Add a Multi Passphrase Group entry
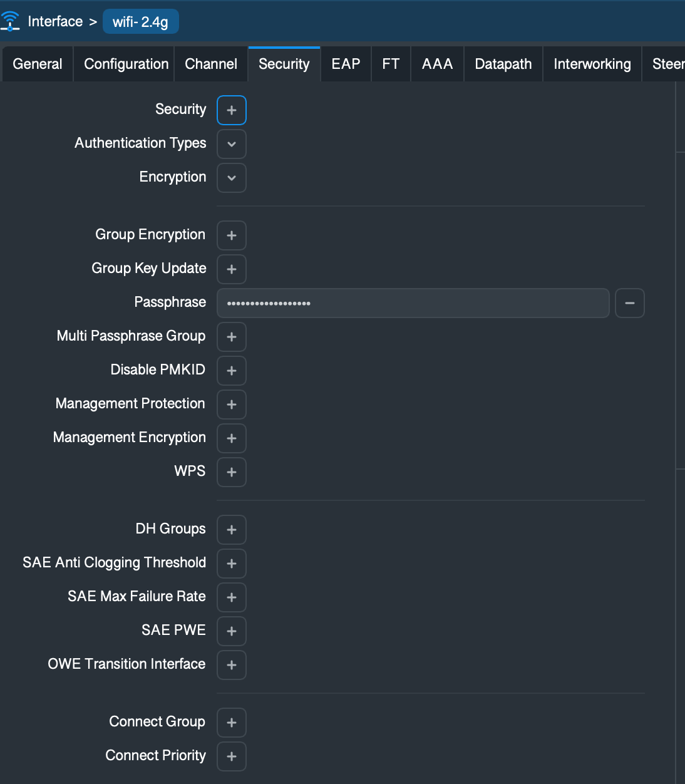685x784 pixels. (x=232, y=337)
